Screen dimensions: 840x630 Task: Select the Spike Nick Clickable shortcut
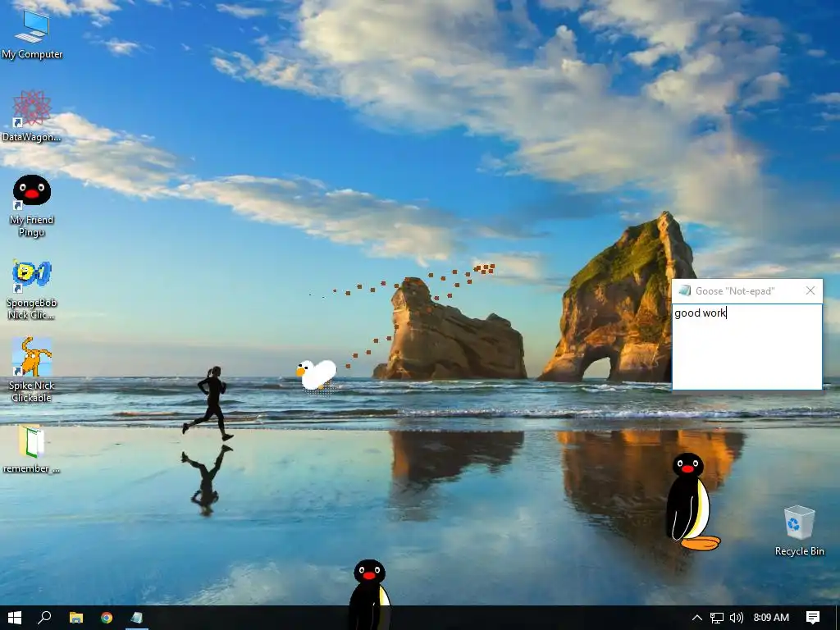[x=32, y=370]
